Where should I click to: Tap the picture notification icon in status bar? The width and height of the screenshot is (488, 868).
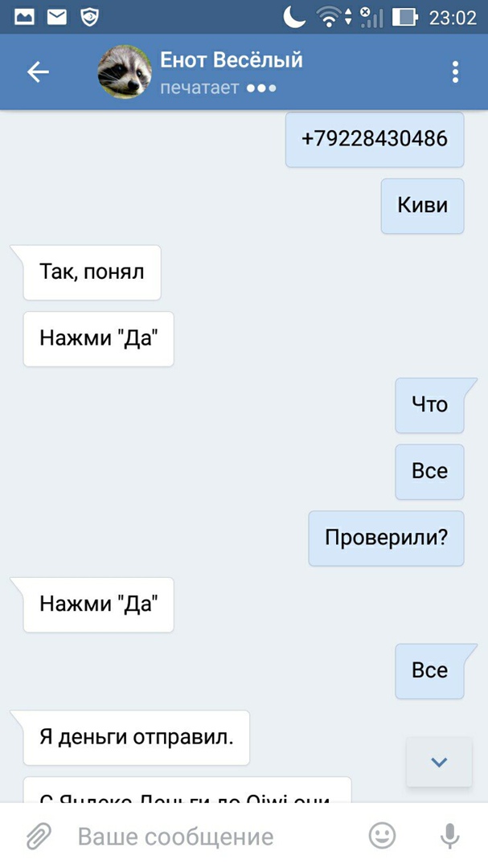tap(24, 17)
